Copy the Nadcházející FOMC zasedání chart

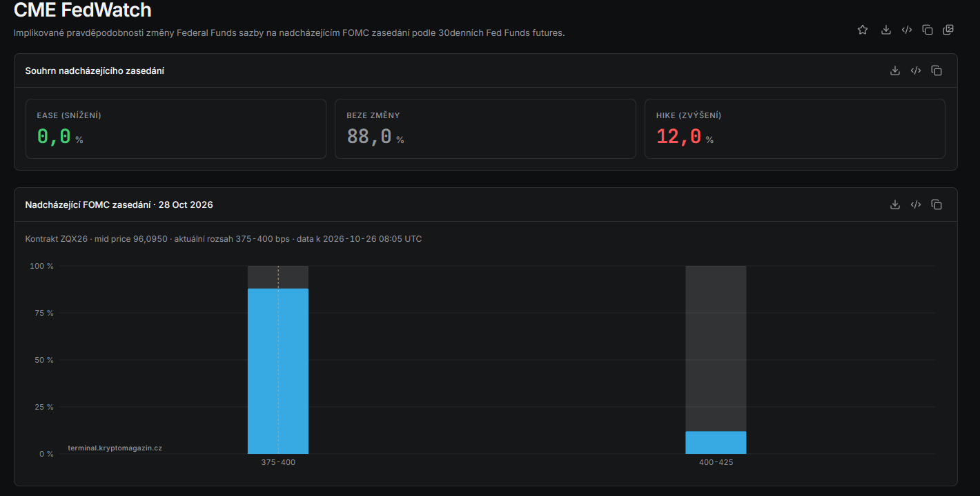click(x=937, y=204)
